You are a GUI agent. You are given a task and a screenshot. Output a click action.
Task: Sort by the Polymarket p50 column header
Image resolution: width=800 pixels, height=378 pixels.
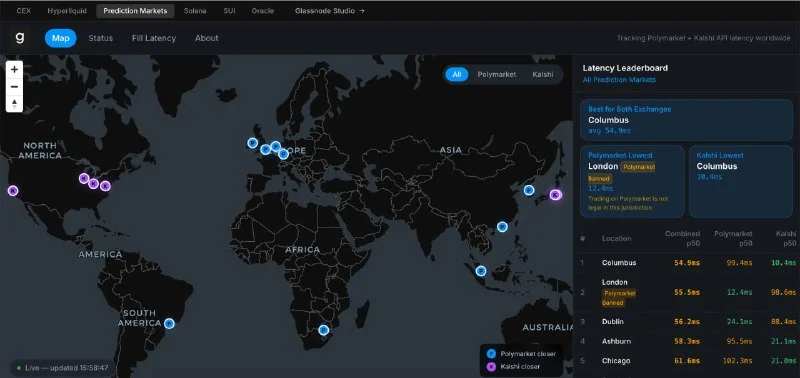pyautogui.click(x=733, y=238)
